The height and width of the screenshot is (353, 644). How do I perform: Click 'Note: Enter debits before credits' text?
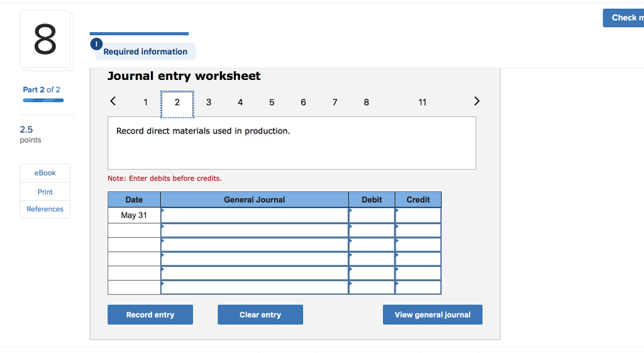[x=165, y=178]
